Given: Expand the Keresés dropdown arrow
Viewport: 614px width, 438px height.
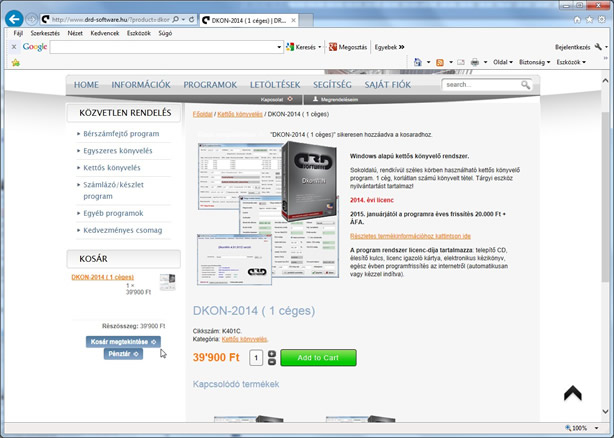Looking at the screenshot, I should [320, 47].
